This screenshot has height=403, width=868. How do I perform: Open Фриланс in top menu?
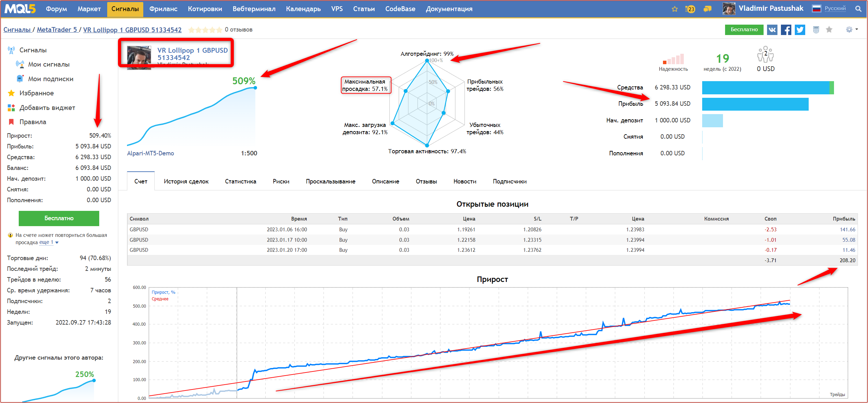click(x=163, y=9)
